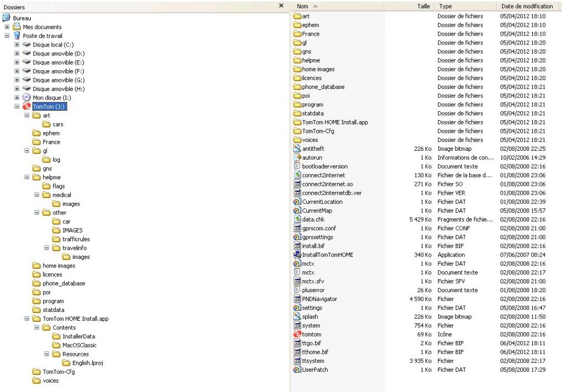Click the voices folder icon in file list

pos(297,140)
